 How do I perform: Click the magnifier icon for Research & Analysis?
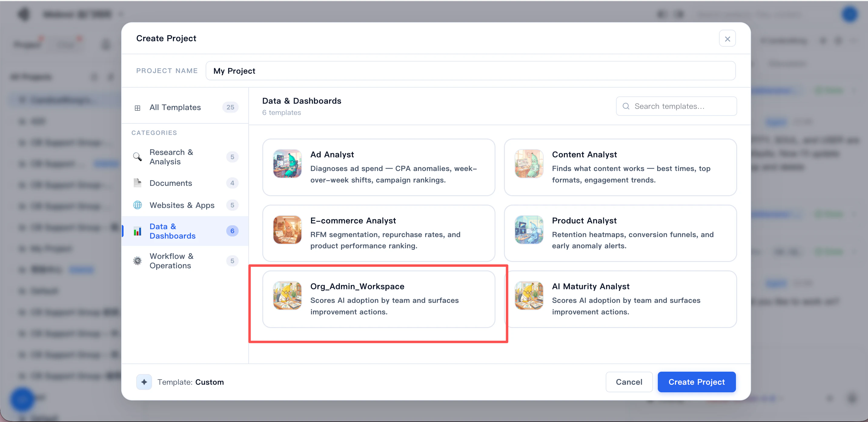pyautogui.click(x=137, y=156)
